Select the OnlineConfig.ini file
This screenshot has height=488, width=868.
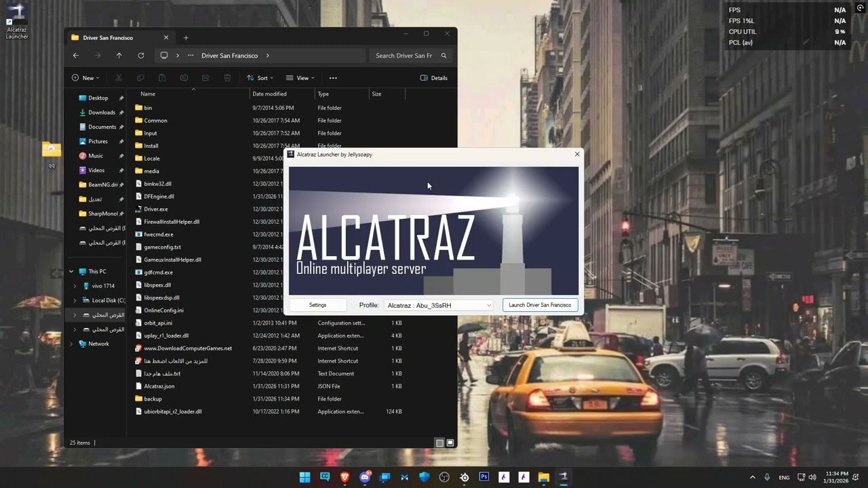(x=163, y=310)
